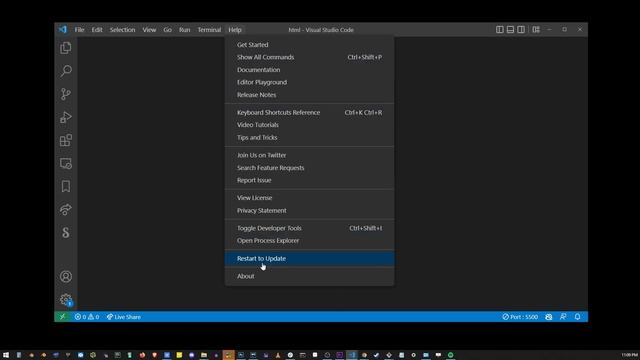The width and height of the screenshot is (640, 360).
Task: Open the Customize Layout icon
Action: pyautogui.click(x=536, y=29)
